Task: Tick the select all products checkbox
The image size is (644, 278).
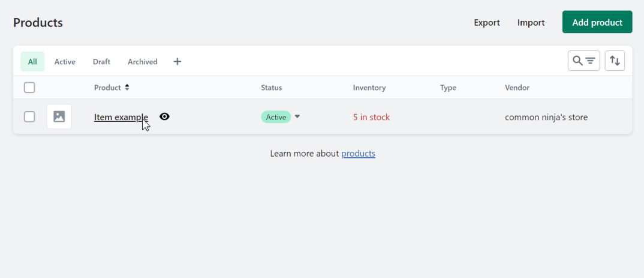Action: coord(29,88)
